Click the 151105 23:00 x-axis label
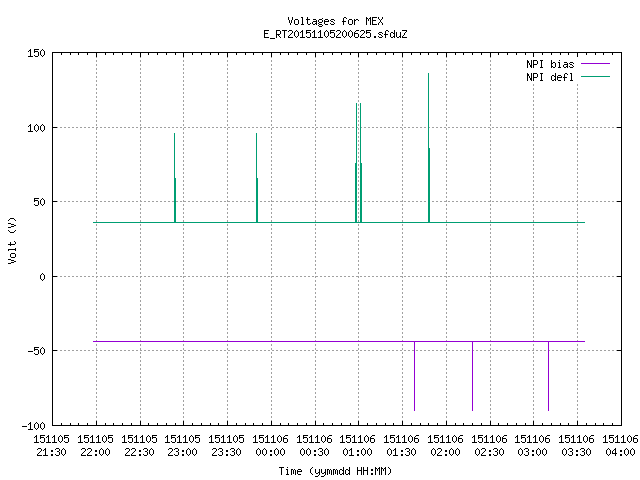 point(182,446)
